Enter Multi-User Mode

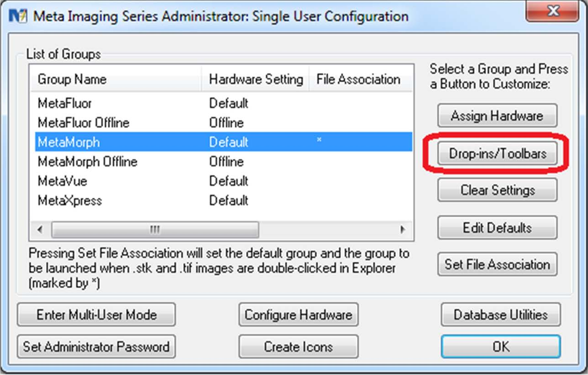click(96, 315)
